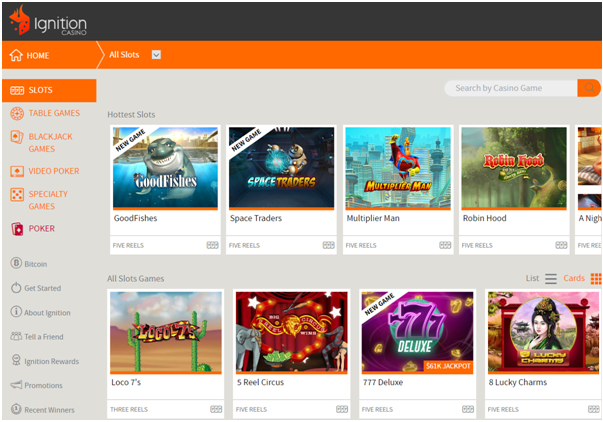Image resolution: width=603 pixels, height=422 pixels.
Task: Click the Robin Hood title text
Action: pyautogui.click(x=485, y=218)
